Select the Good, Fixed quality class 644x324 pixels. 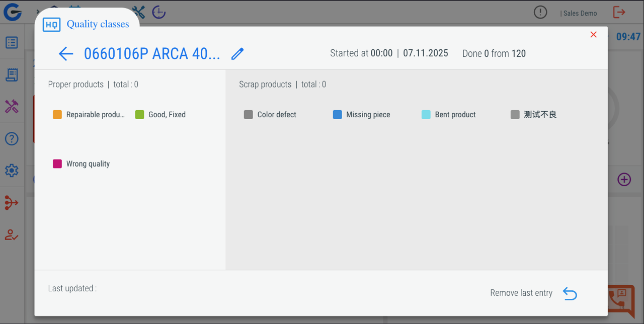coord(161,115)
